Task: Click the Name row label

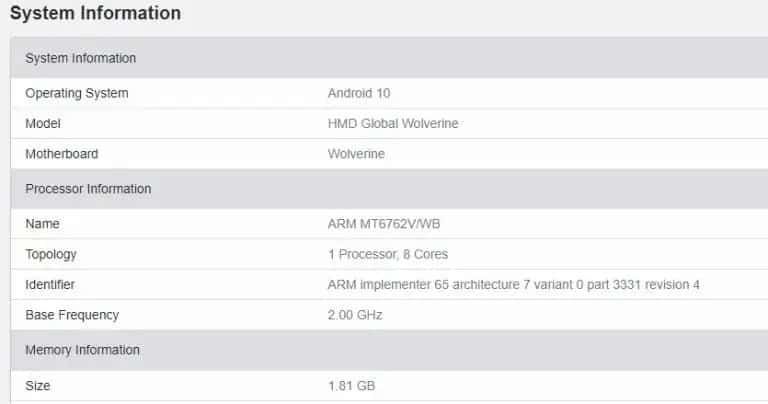Action: pos(42,224)
